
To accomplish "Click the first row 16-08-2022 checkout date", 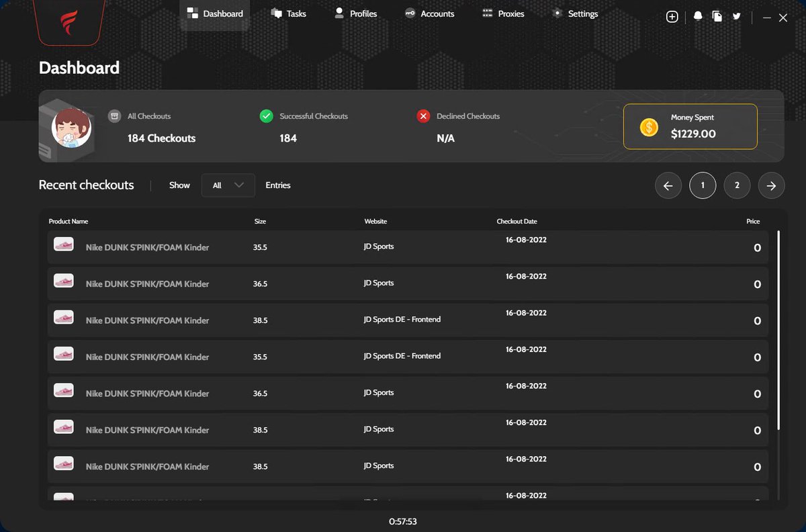I will click(x=526, y=239).
